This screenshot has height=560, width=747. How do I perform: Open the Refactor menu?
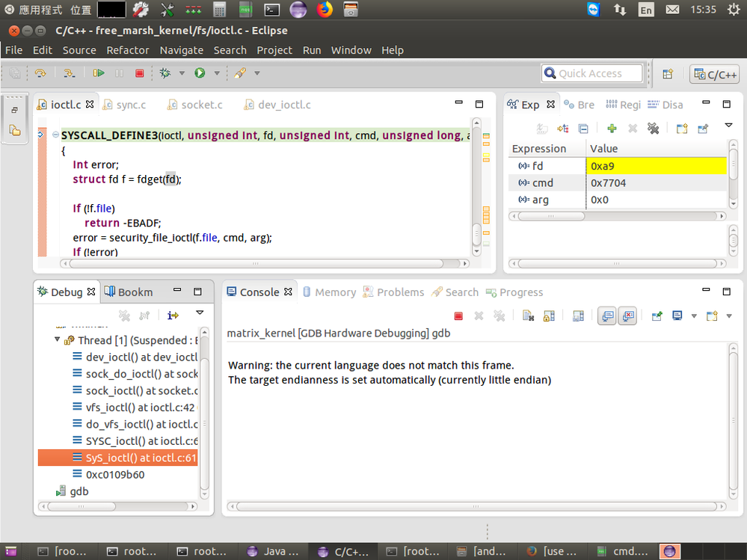[x=128, y=50]
